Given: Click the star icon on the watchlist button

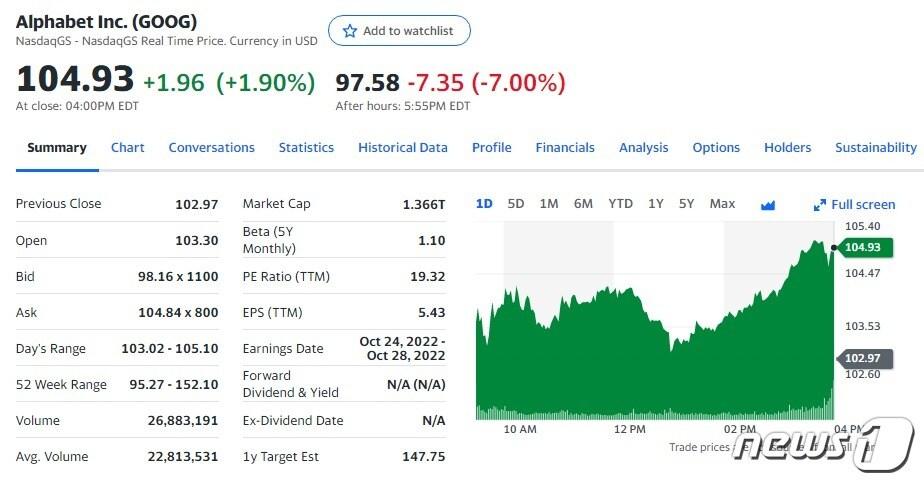Looking at the screenshot, I should pyautogui.click(x=350, y=31).
